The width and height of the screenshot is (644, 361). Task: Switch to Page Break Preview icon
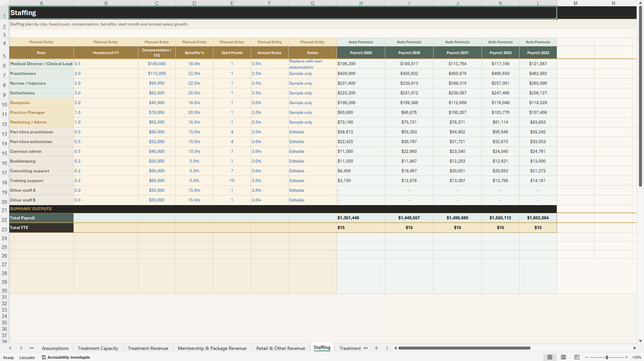(577, 357)
